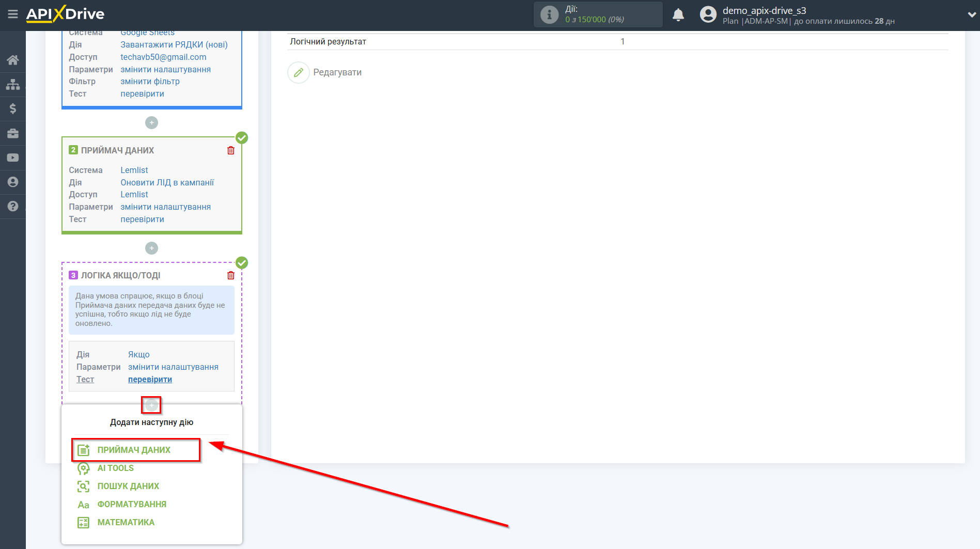Click змінити налаштування in logic block

click(173, 367)
